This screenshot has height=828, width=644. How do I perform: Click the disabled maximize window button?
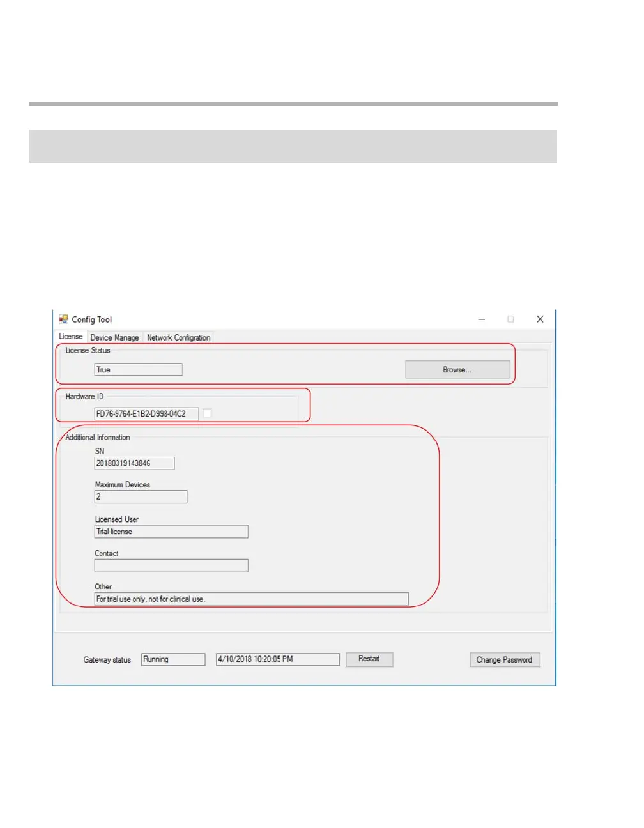coord(510,319)
